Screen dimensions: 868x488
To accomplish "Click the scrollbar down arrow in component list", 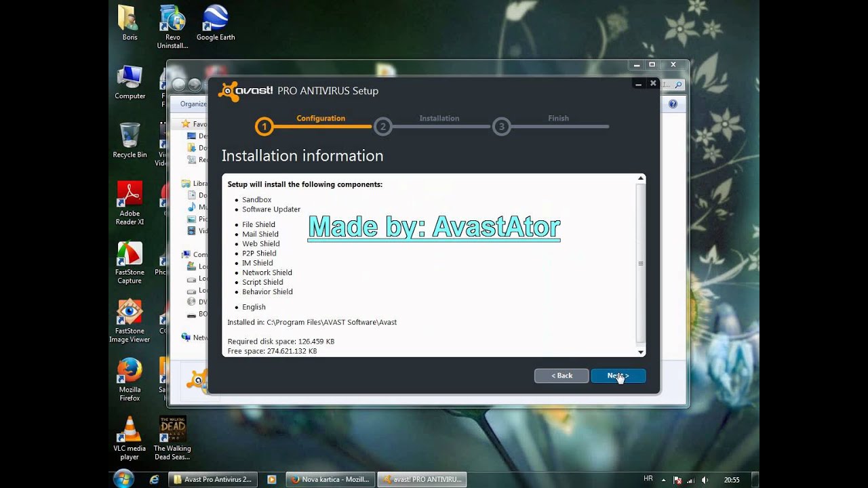I will (640, 352).
